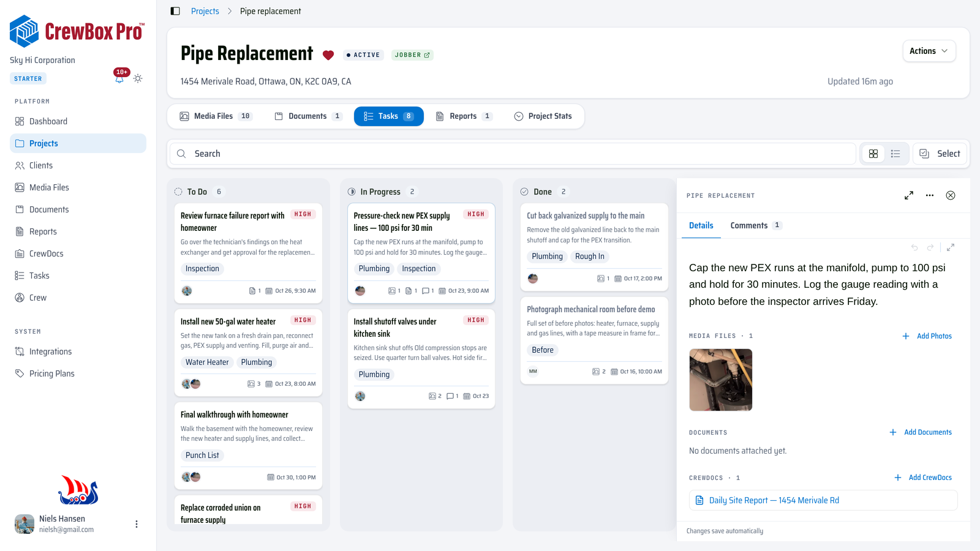Open Tasks in the sidebar
Image resolution: width=980 pixels, height=551 pixels.
(78, 275)
